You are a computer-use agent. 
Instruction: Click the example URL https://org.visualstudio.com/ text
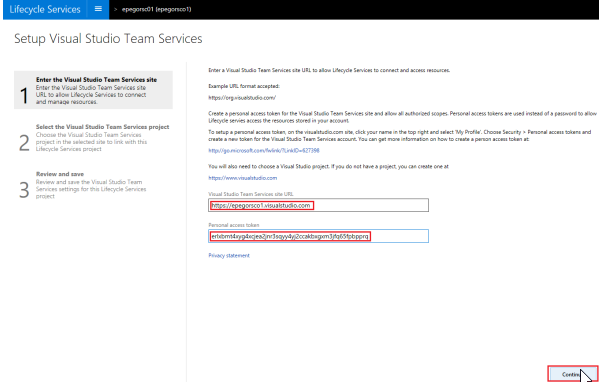[242, 98]
